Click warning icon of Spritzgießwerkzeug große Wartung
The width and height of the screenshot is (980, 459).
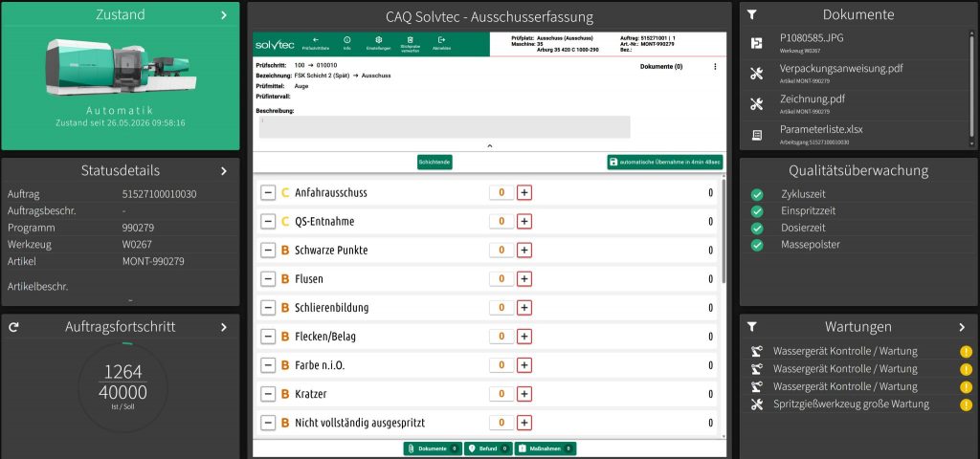(967, 404)
